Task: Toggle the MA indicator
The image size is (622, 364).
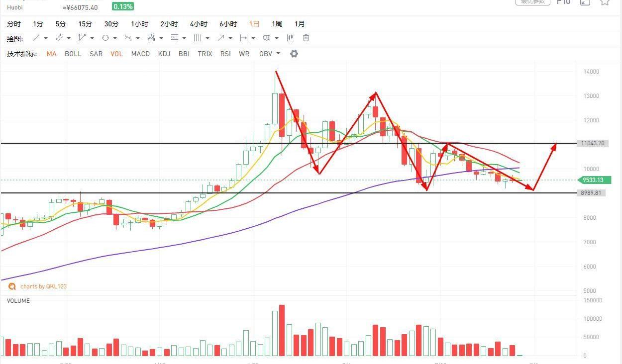Action: [x=51, y=54]
